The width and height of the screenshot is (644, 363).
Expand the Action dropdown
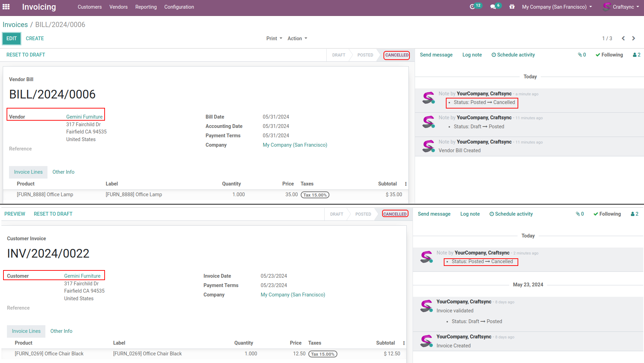point(297,38)
